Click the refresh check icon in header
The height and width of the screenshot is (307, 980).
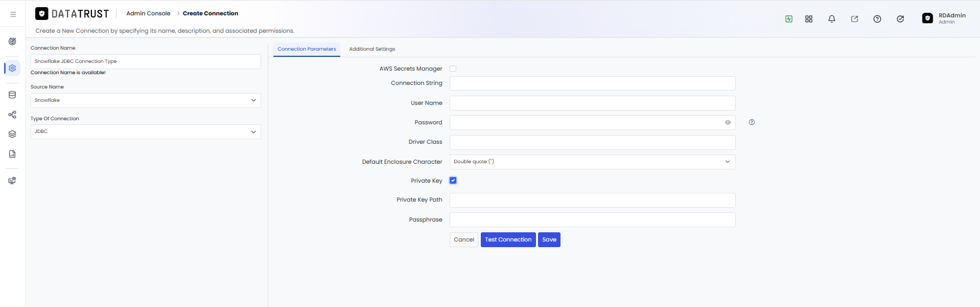(900, 19)
